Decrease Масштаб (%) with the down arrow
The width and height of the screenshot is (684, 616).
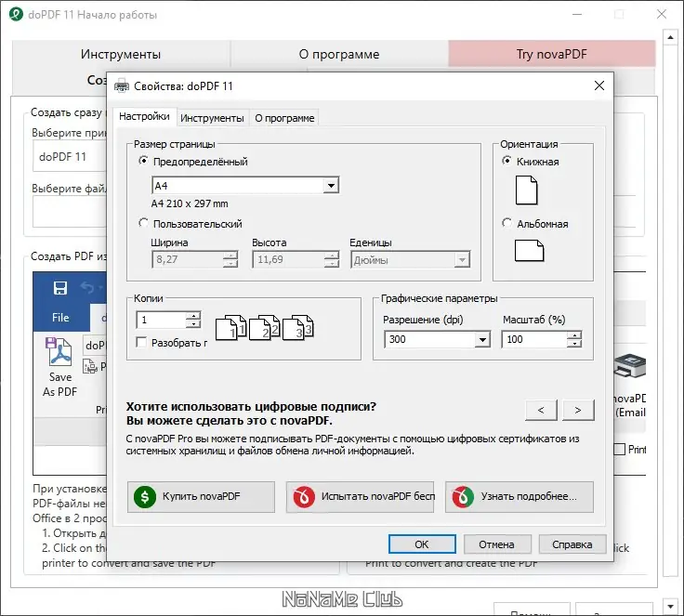[x=574, y=344]
